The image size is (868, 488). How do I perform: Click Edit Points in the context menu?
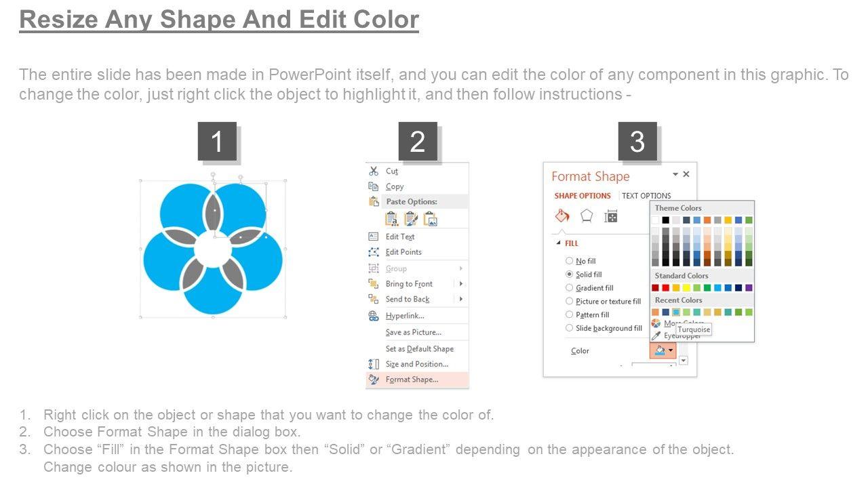click(x=403, y=252)
